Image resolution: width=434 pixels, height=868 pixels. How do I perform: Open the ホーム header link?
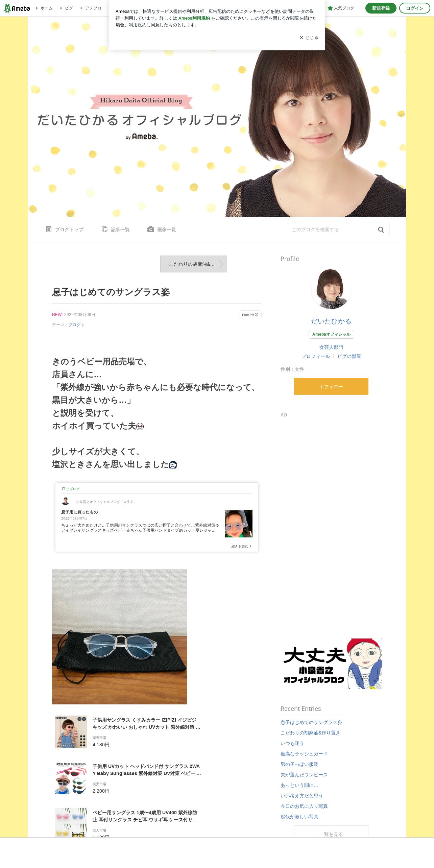[x=46, y=8]
